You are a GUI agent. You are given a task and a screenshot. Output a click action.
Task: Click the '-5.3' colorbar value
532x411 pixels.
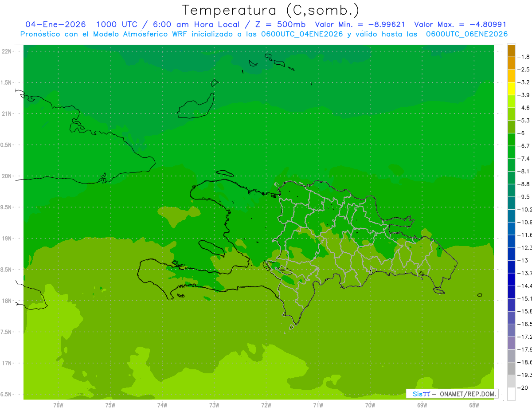coord(524,120)
